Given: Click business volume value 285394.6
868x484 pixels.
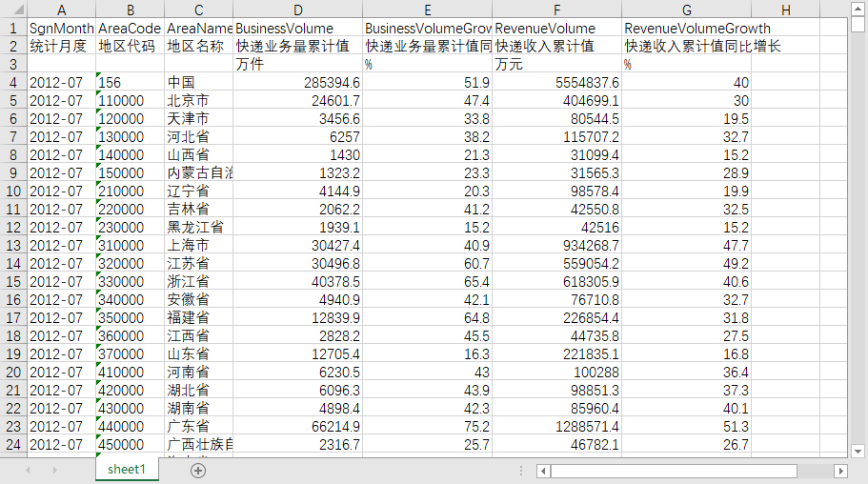Looking at the screenshot, I should [x=298, y=83].
